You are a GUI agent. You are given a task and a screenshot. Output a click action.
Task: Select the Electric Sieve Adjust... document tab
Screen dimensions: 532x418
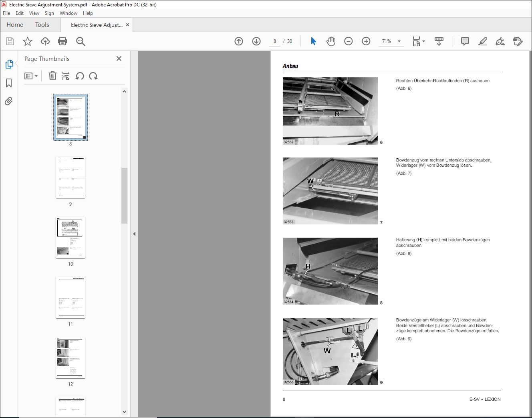97,25
